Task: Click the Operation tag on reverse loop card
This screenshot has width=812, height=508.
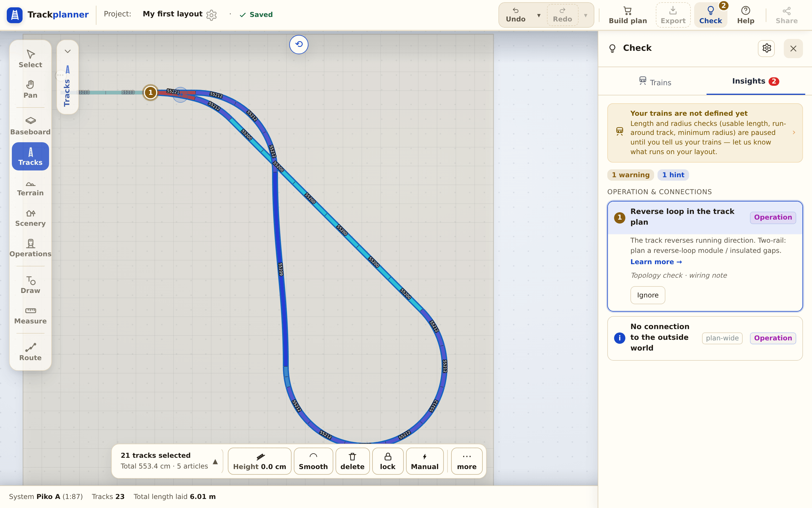Action: pyautogui.click(x=773, y=217)
